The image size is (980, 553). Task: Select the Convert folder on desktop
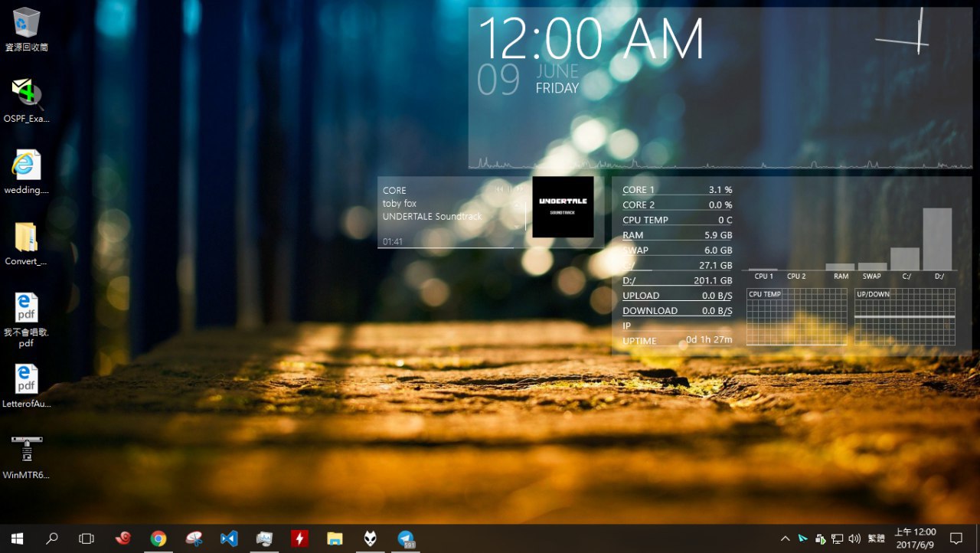pos(26,244)
